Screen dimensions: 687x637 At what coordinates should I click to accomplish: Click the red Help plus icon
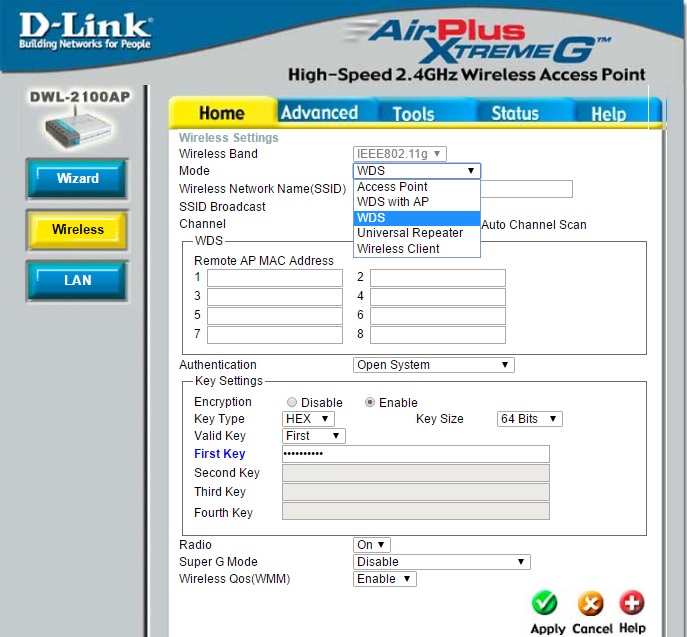coord(632,603)
